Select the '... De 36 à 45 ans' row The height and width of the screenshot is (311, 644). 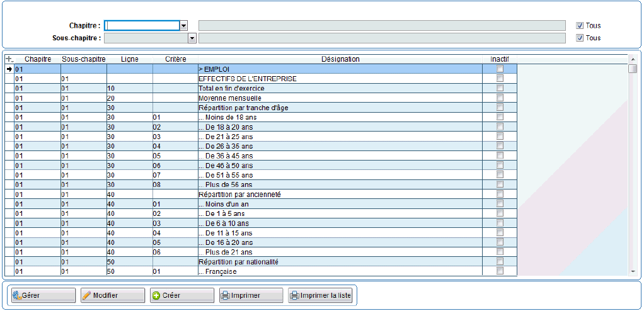tap(261, 155)
